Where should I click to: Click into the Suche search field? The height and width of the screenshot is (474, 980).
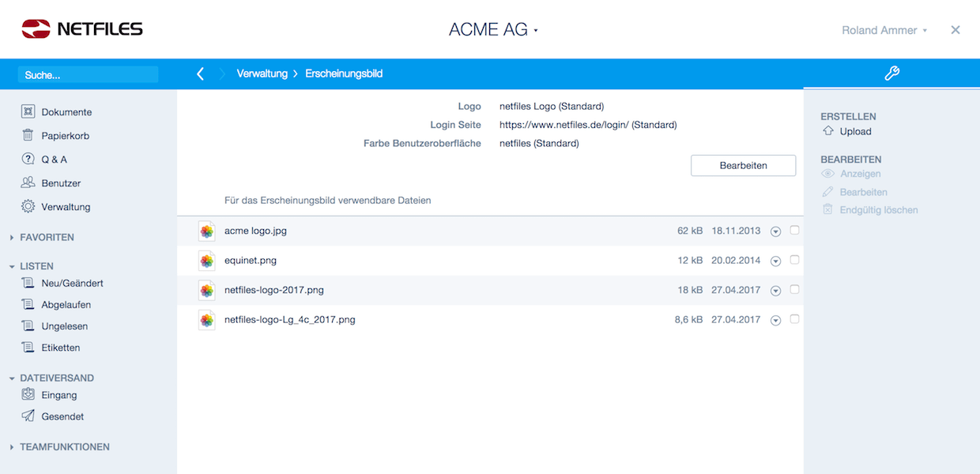(89, 75)
